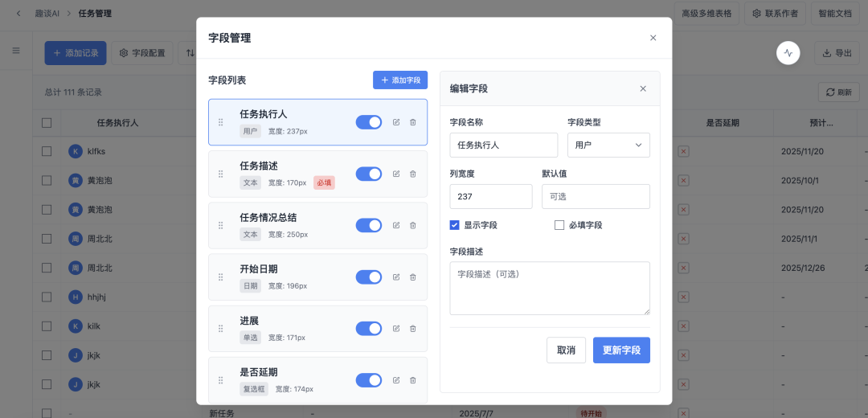Viewport: 868px width, 418px height.
Task: Click drag handle beside 是否延期
Action: click(x=221, y=379)
